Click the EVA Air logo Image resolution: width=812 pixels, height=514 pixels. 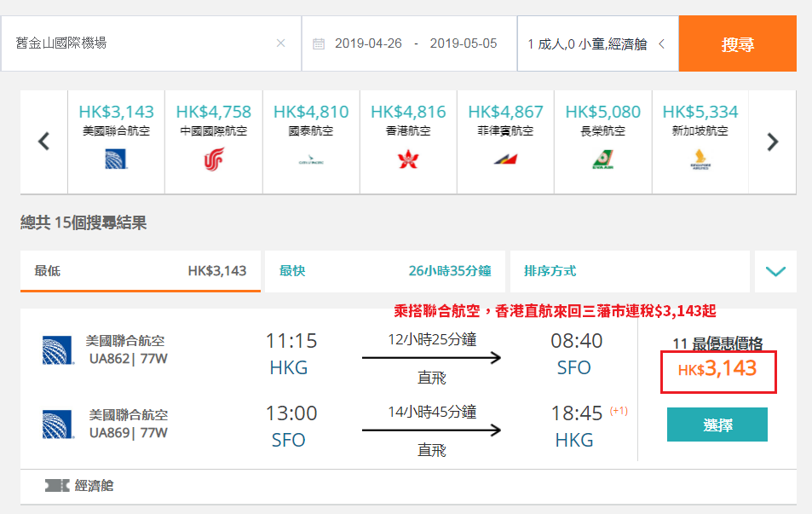point(602,159)
